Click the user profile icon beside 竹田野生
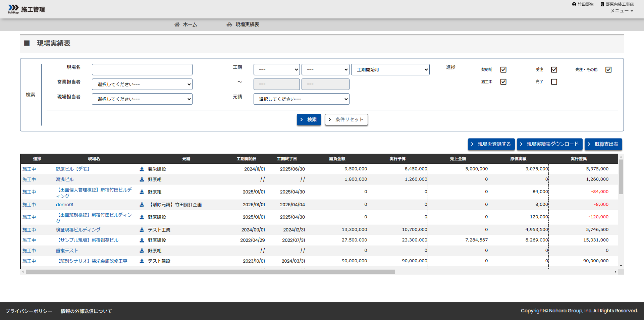This screenshot has width=644, height=320. (574, 4)
